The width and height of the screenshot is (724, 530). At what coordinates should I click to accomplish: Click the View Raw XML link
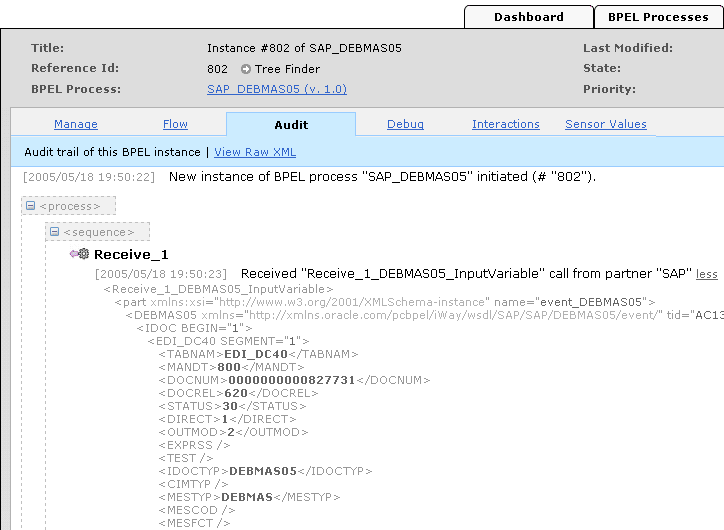(x=255, y=152)
